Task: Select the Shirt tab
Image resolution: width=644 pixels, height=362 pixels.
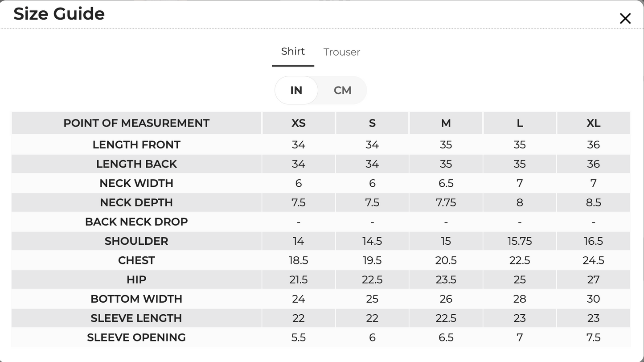Action: click(293, 52)
